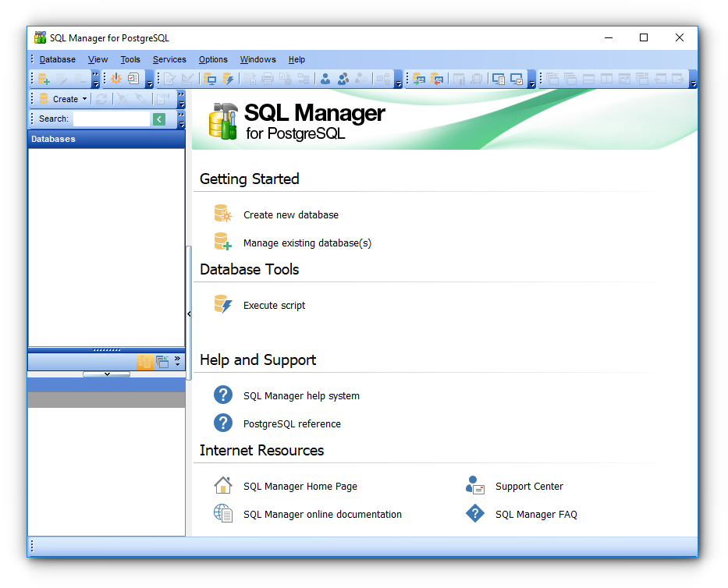Click the green search arrow button
The height and width of the screenshot is (588, 728).
[158, 119]
